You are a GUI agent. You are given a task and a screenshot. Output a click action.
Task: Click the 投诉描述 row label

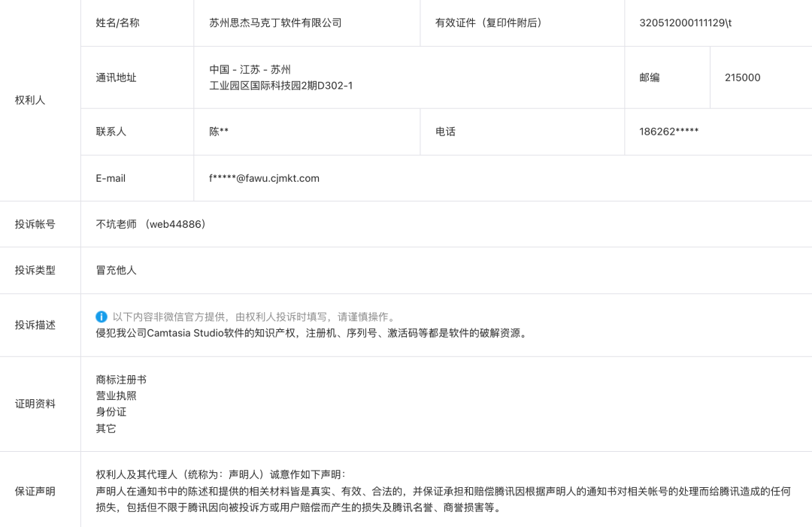pyautogui.click(x=35, y=325)
